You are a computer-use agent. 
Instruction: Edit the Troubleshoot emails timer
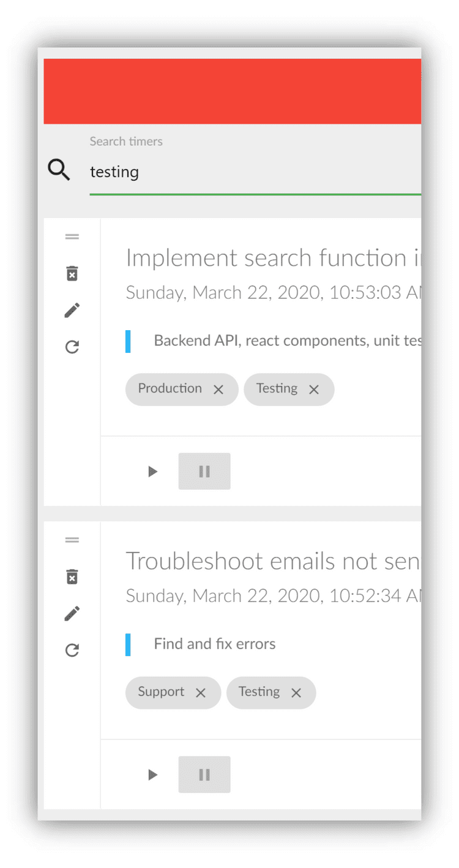72,613
